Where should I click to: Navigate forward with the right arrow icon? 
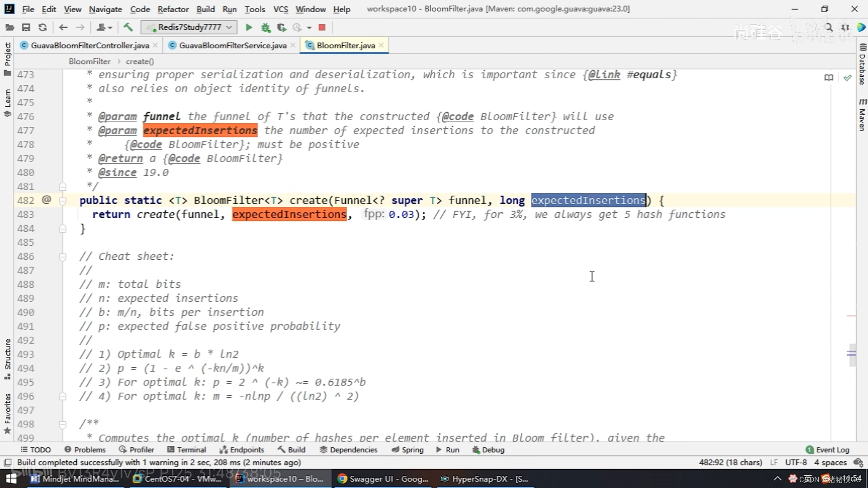(80, 28)
